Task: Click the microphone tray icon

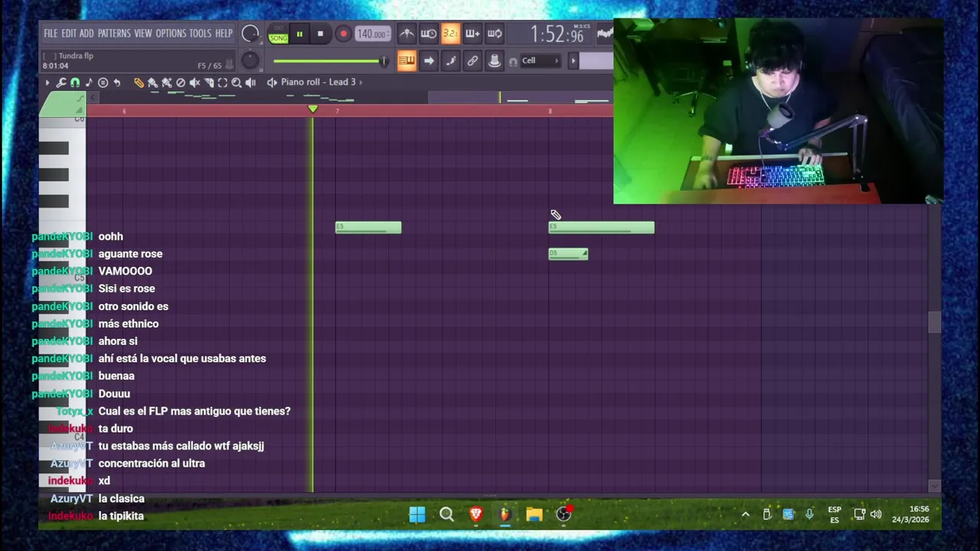Action: (x=809, y=514)
